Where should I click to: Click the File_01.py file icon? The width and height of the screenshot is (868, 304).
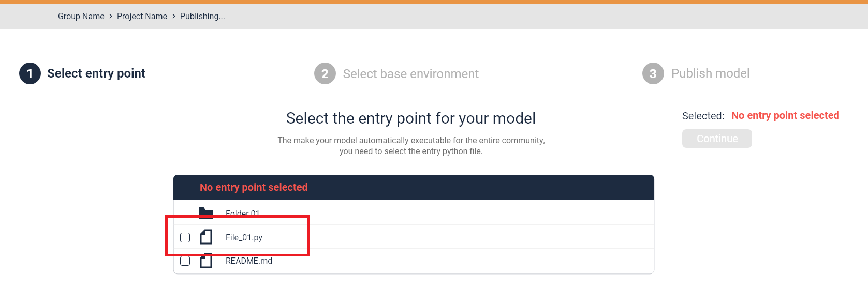tap(206, 237)
